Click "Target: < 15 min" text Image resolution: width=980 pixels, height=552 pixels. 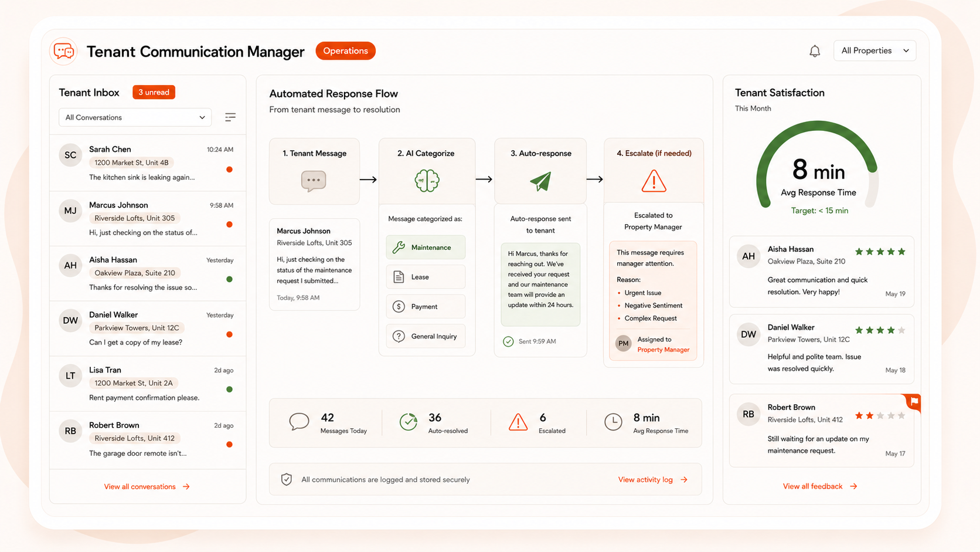(819, 211)
